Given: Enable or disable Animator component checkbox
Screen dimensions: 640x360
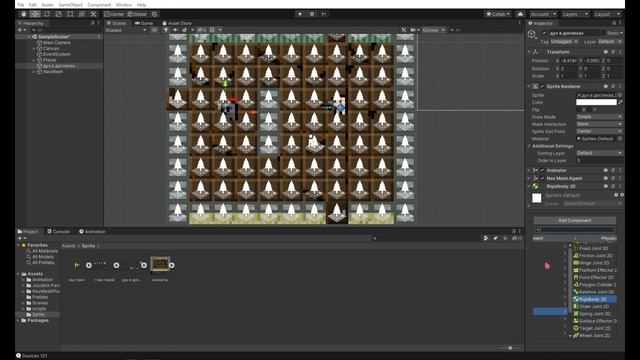Looking at the screenshot, I should (542, 170).
